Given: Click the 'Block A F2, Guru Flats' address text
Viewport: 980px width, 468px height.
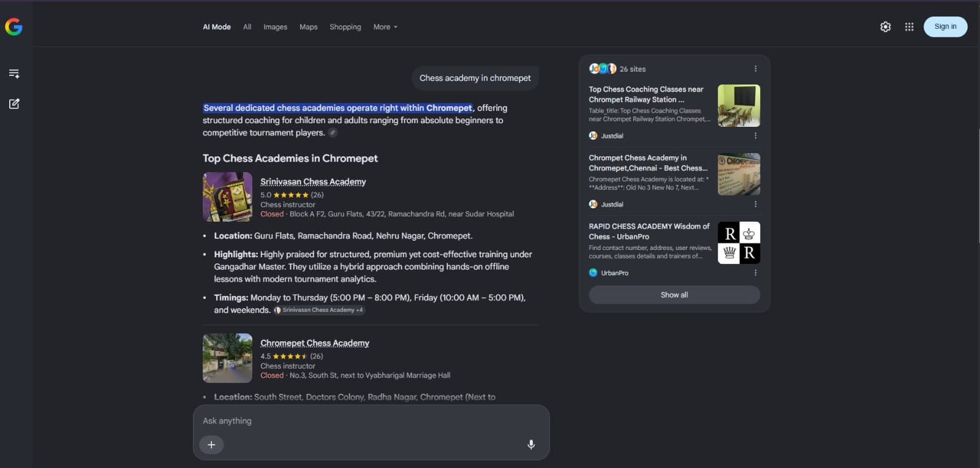Looking at the screenshot, I should click(x=401, y=214).
